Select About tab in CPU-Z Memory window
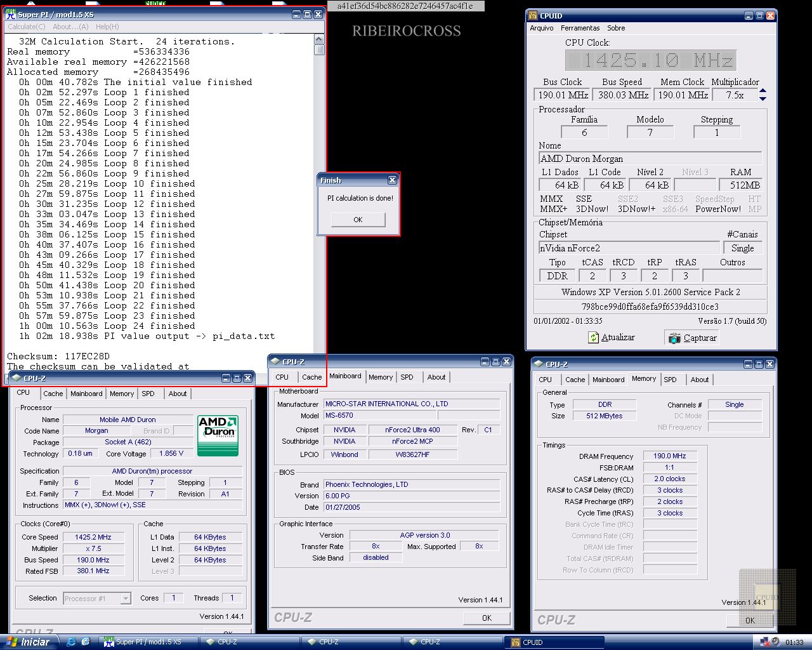The width and height of the screenshot is (812, 650). coord(700,380)
